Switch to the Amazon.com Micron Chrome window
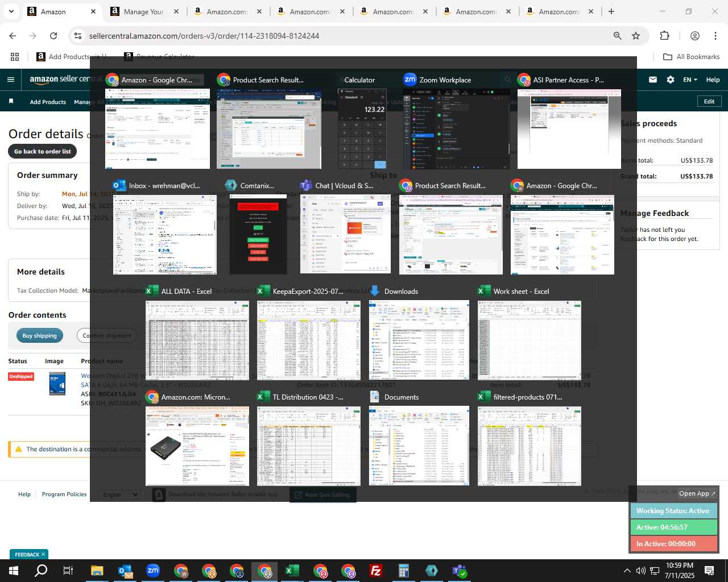The image size is (728, 582). (x=197, y=446)
